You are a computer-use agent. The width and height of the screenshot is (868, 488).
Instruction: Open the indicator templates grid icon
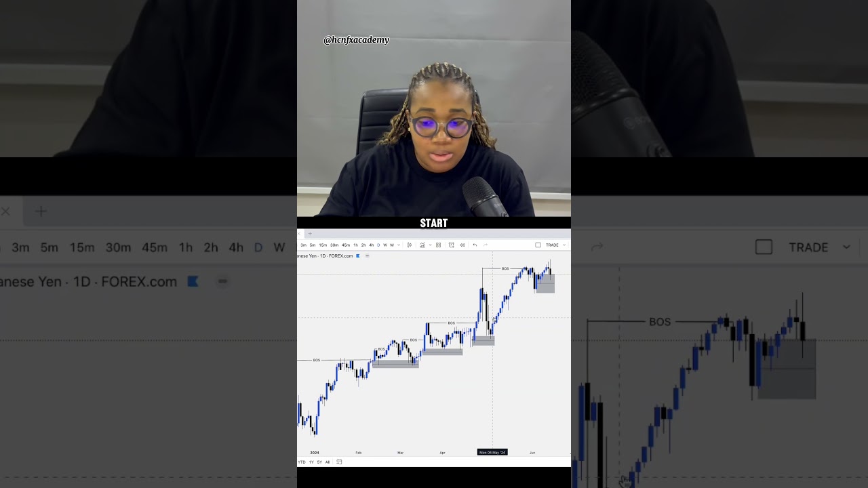(438, 245)
